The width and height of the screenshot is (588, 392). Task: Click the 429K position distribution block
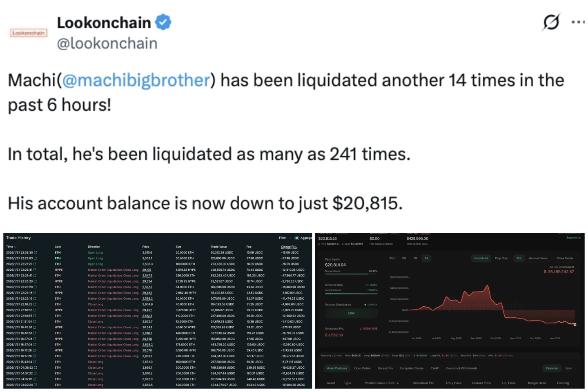(x=351, y=314)
